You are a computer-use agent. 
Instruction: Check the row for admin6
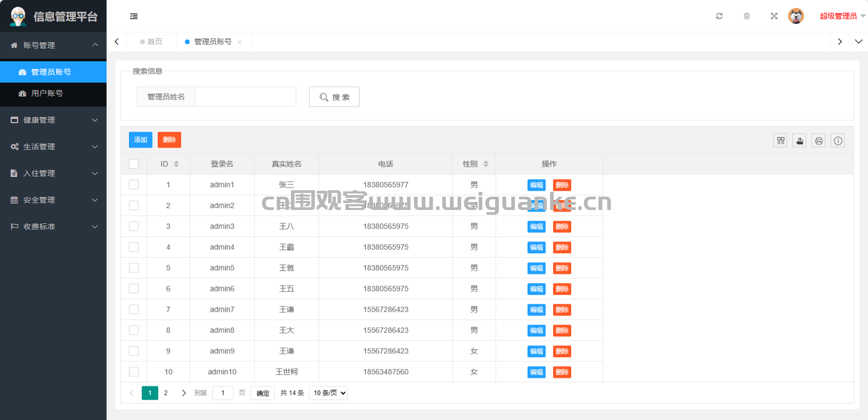point(134,289)
